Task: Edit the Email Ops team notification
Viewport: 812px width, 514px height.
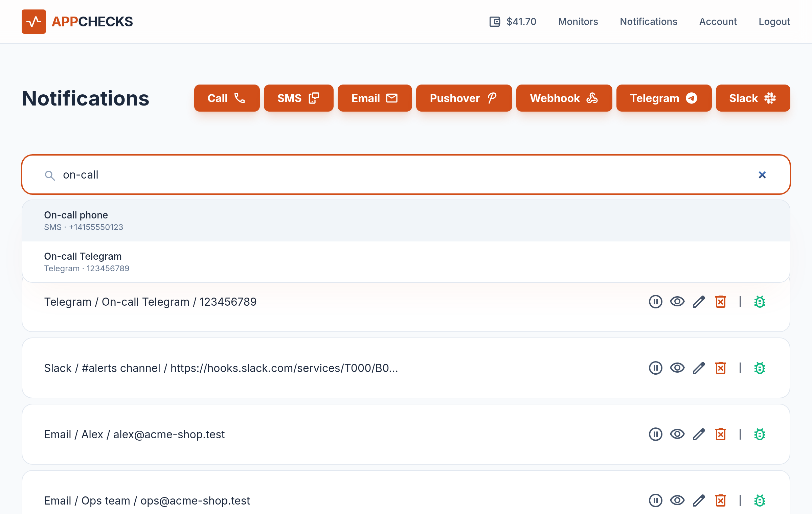Action: 699,500
